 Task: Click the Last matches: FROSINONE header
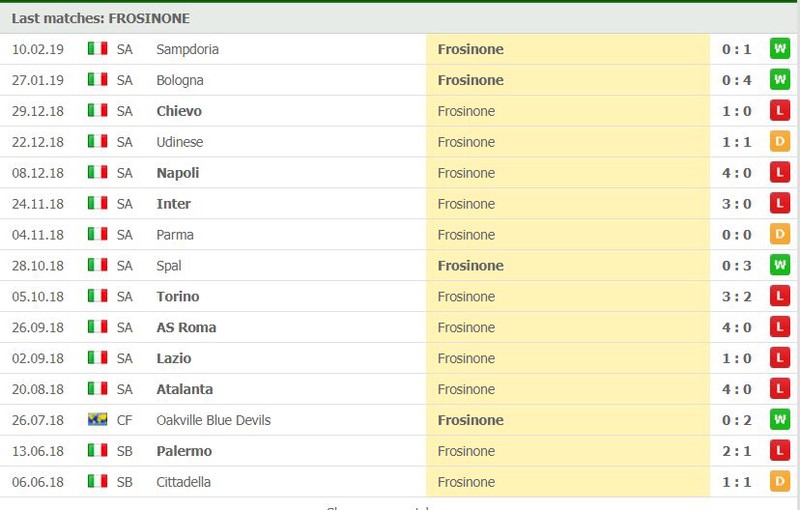[x=101, y=18]
